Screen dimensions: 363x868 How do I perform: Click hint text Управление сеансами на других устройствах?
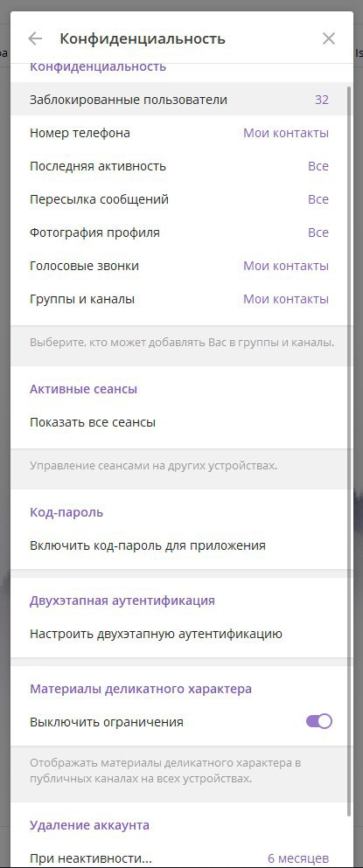(154, 466)
